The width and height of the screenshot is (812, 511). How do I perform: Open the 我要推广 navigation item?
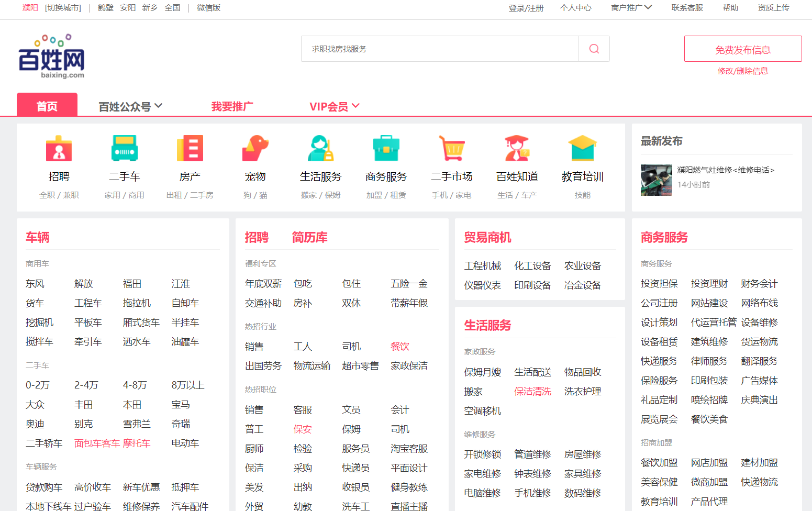232,106
